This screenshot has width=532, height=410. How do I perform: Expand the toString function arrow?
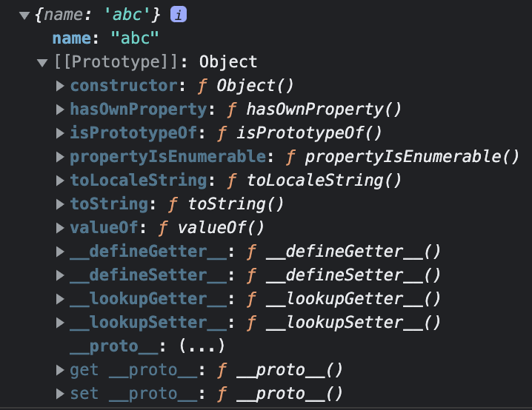tap(60, 204)
